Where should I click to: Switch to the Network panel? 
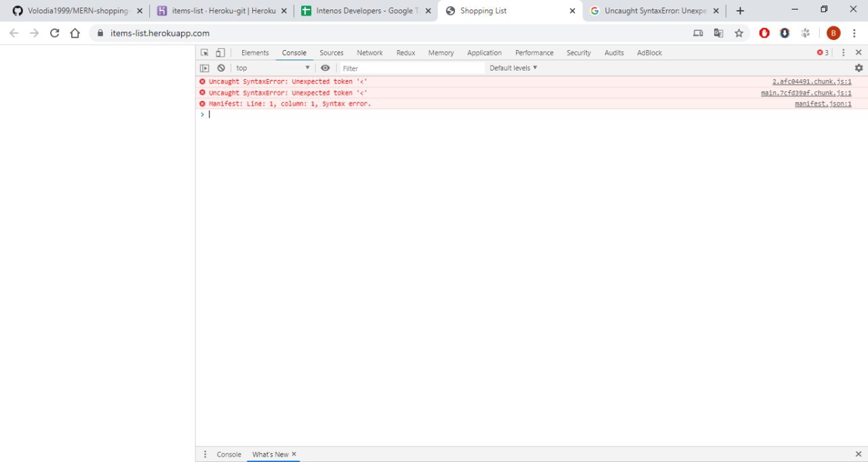(370, 53)
